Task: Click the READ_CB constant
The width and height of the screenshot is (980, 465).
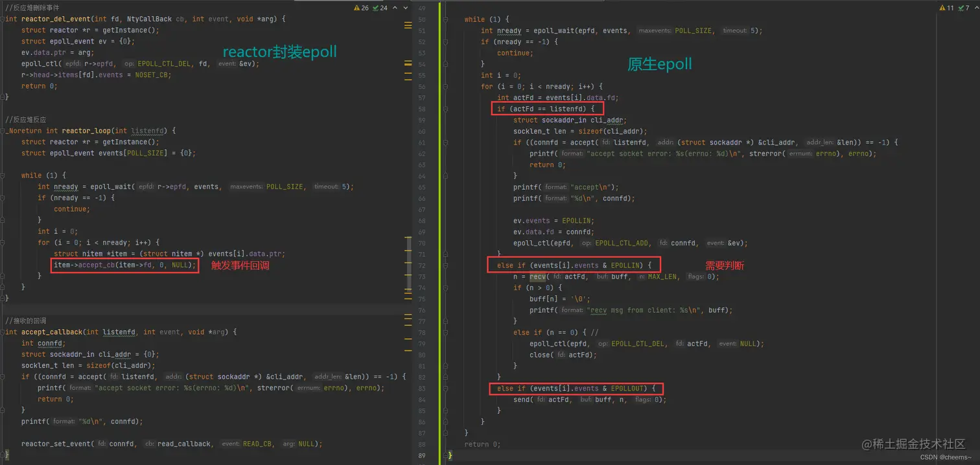Action: coord(259,444)
